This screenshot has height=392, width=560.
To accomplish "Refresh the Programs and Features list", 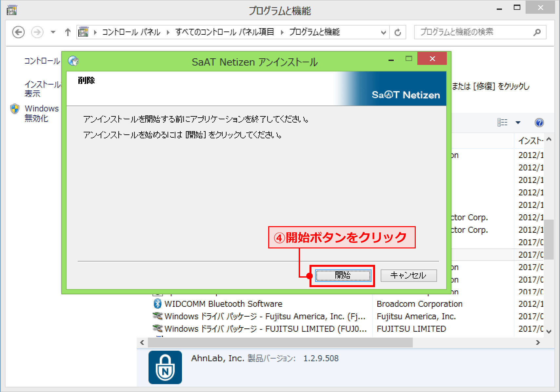I will 398,32.
